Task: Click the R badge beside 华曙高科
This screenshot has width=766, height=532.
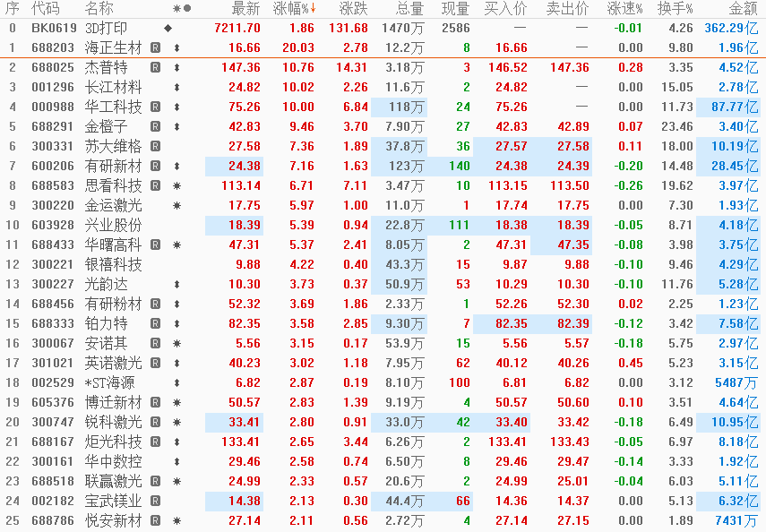Action: (155, 245)
